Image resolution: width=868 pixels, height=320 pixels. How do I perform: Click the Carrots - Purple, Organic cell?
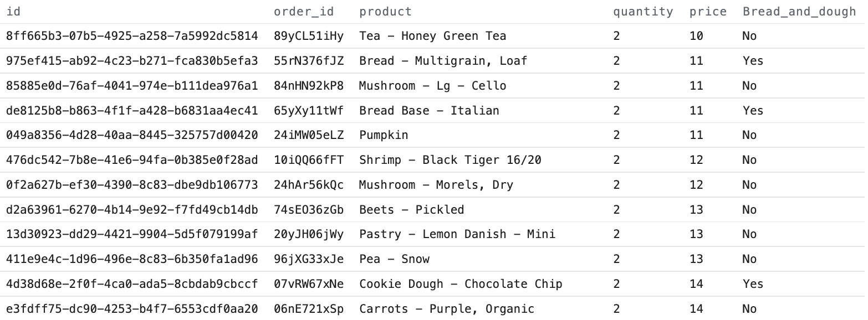coord(447,309)
